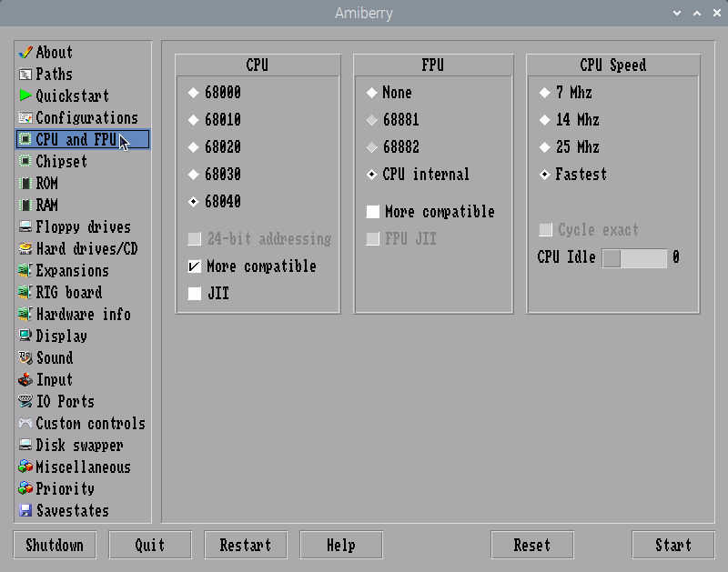Set CPU speed to 14 Mhz

coord(570,120)
